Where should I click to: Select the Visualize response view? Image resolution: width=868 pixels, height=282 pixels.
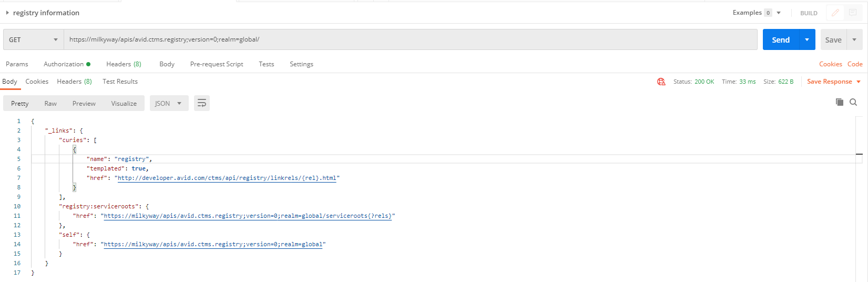point(124,104)
